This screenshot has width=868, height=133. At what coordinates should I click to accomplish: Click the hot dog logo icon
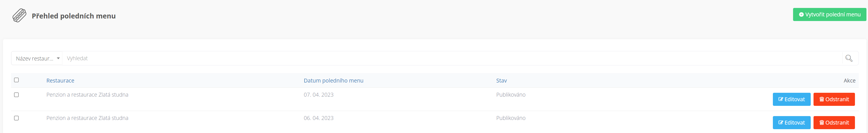tap(19, 16)
